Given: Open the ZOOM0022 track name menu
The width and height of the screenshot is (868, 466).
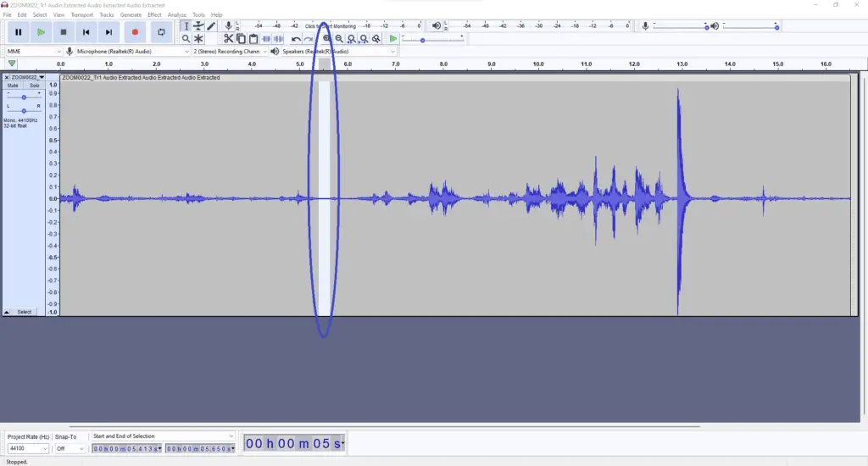Looking at the screenshot, I should pyautogui.click(x=28, y=77).
